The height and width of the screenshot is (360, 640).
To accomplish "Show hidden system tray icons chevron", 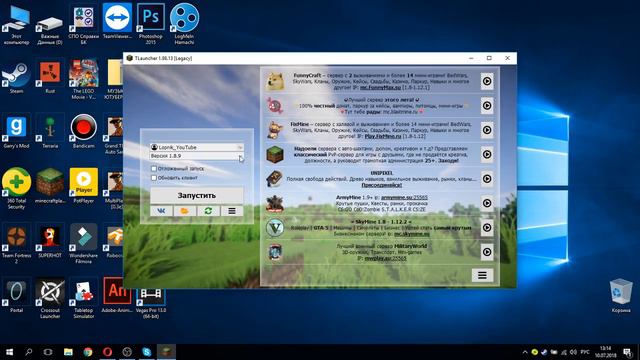I will tap(524, 352).
